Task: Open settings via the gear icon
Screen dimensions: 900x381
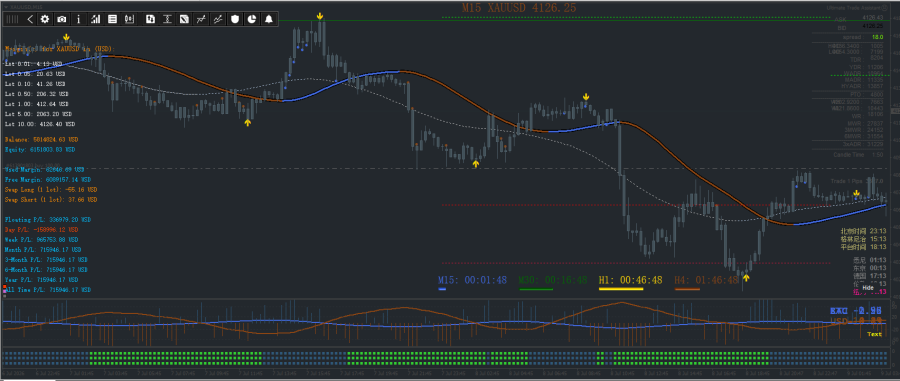Action: (x=45, y=19)
